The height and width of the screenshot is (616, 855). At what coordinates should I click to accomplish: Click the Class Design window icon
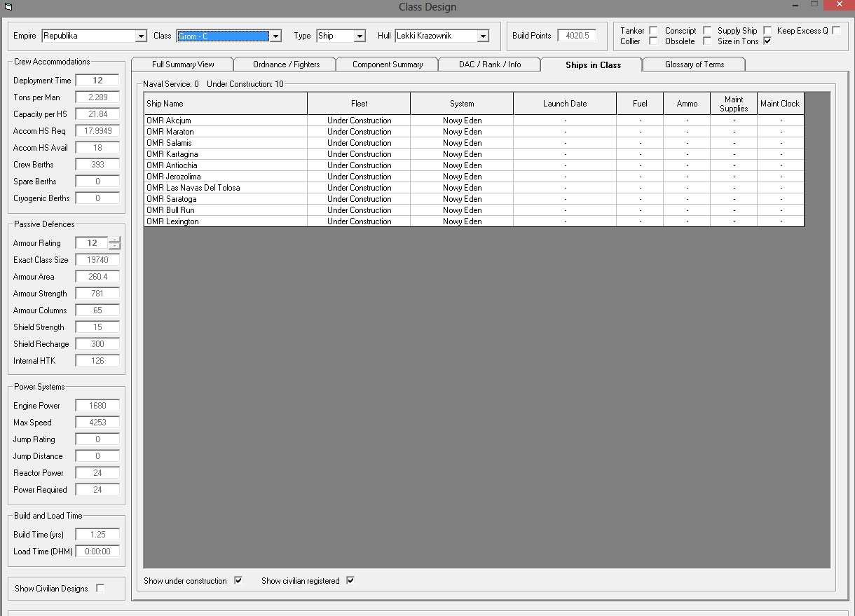[8, 6]
